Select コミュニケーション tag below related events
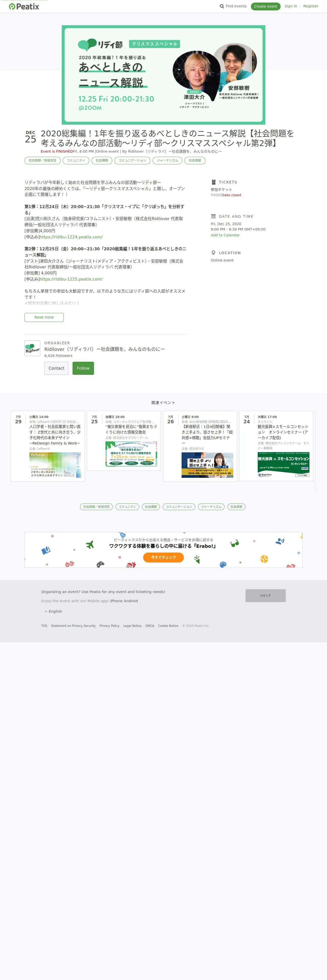The height and width of the screenshot is (980, 327). (x=179, y=507)
